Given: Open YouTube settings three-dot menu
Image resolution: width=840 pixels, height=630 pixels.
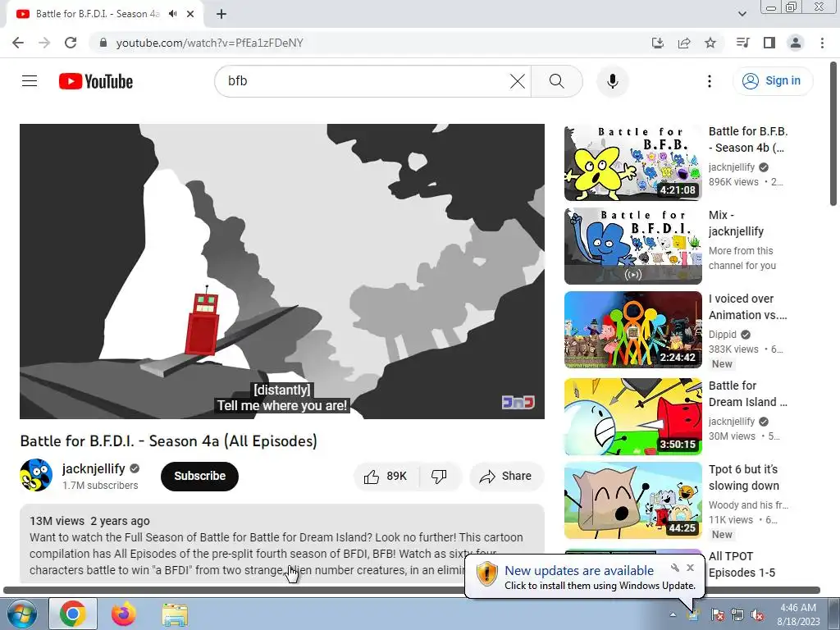Looking at the screenshot, I should point(710,81).
